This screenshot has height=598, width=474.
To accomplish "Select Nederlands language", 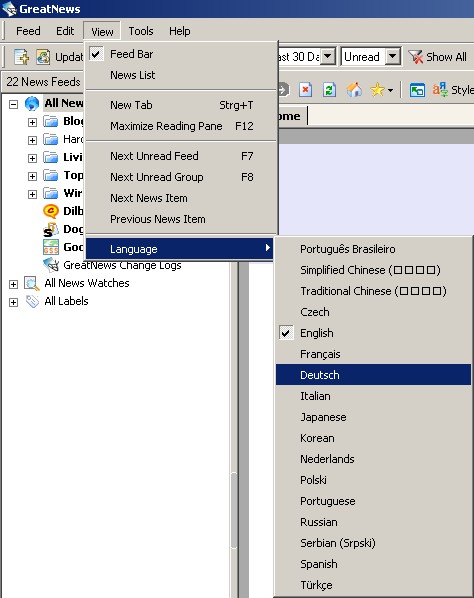I will point(373,459).
